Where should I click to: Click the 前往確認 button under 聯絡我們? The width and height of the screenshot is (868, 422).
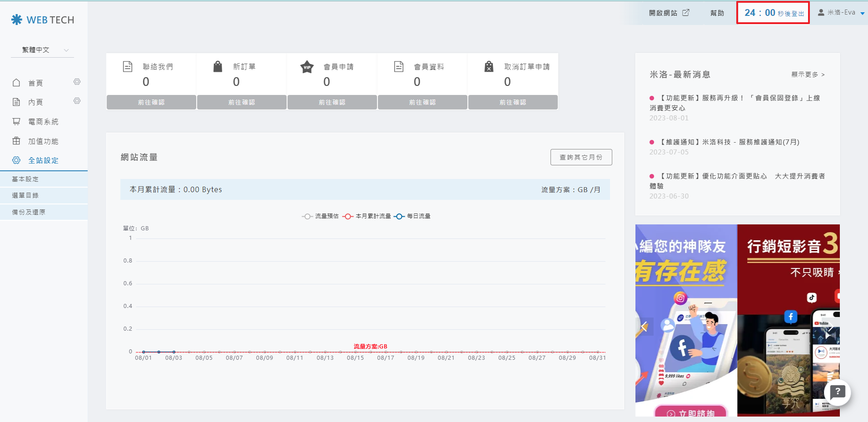(151, 102)
